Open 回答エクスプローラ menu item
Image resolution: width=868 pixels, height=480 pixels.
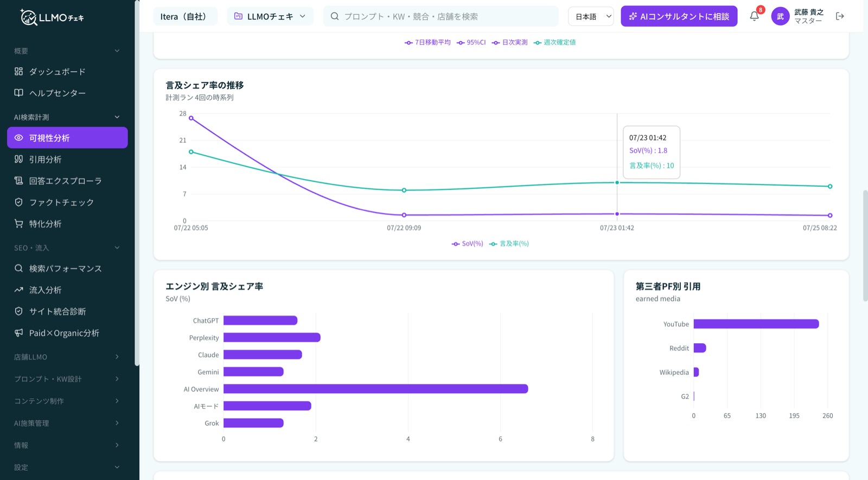67,181
